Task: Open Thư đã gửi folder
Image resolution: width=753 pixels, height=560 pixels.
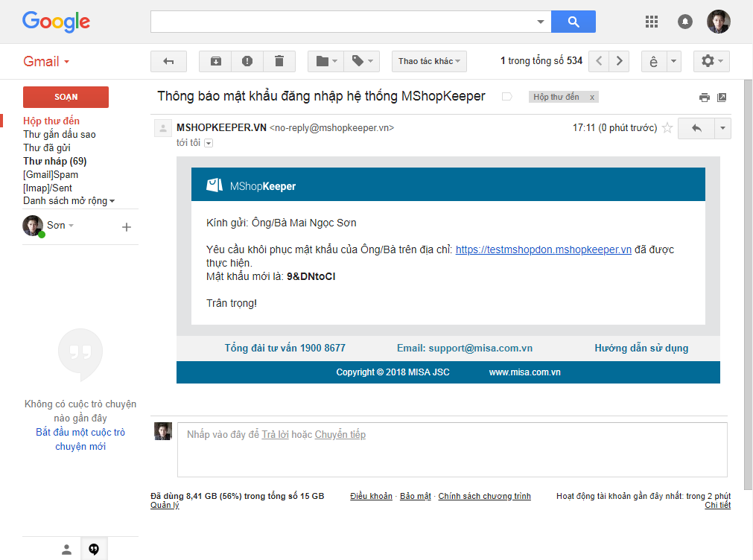Action: tap(47, 148)
